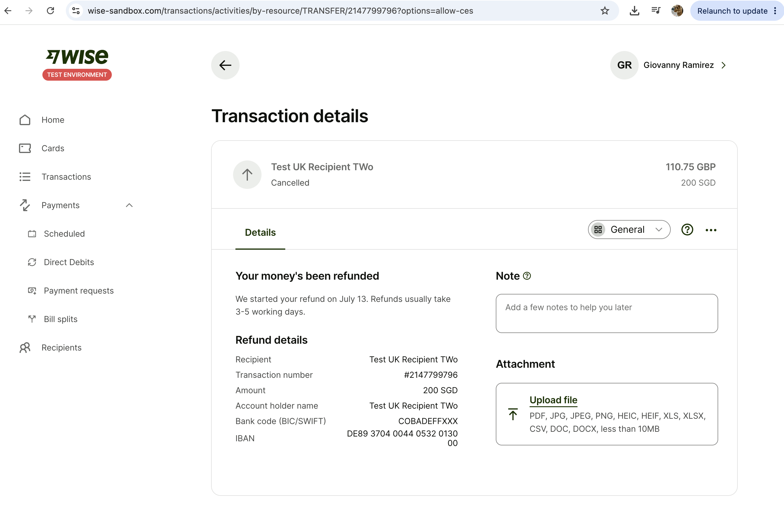
Task: Open the help question mark icon
Action: 687,230
